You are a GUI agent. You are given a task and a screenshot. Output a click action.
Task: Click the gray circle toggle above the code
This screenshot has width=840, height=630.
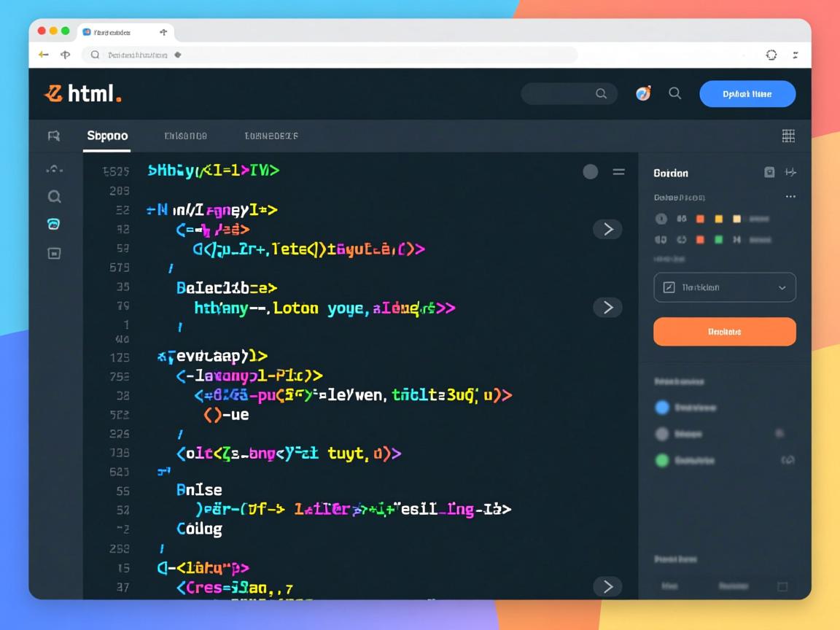click(x=591, y=172)
